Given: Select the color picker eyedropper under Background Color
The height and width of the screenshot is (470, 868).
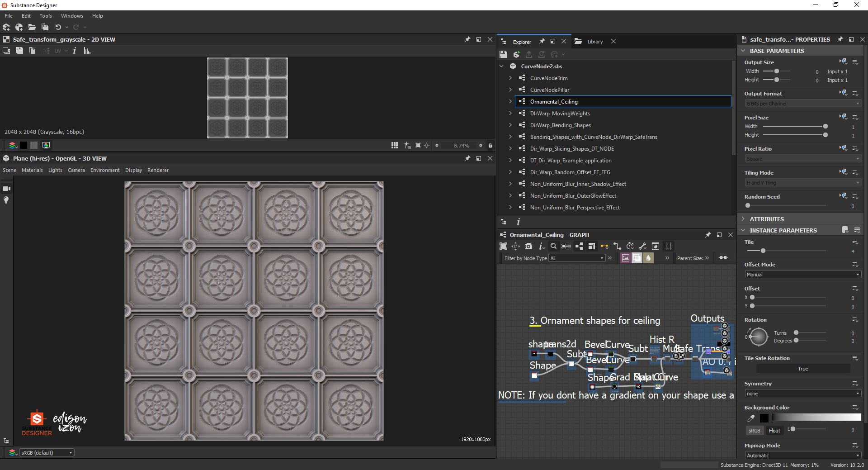Looking at the screenshot, I should tap(750, 418).
